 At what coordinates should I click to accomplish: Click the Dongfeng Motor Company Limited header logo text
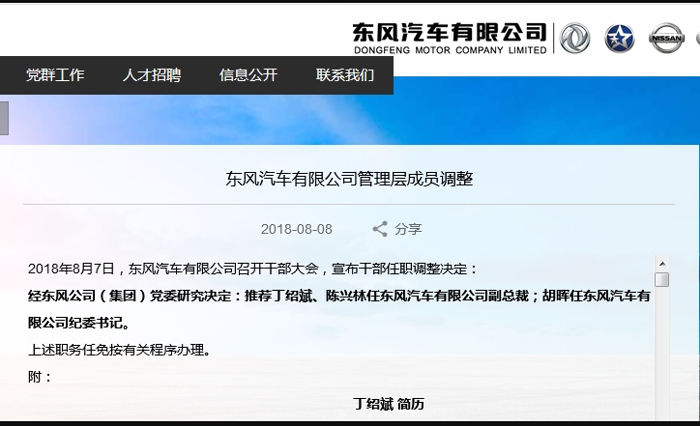450,38
